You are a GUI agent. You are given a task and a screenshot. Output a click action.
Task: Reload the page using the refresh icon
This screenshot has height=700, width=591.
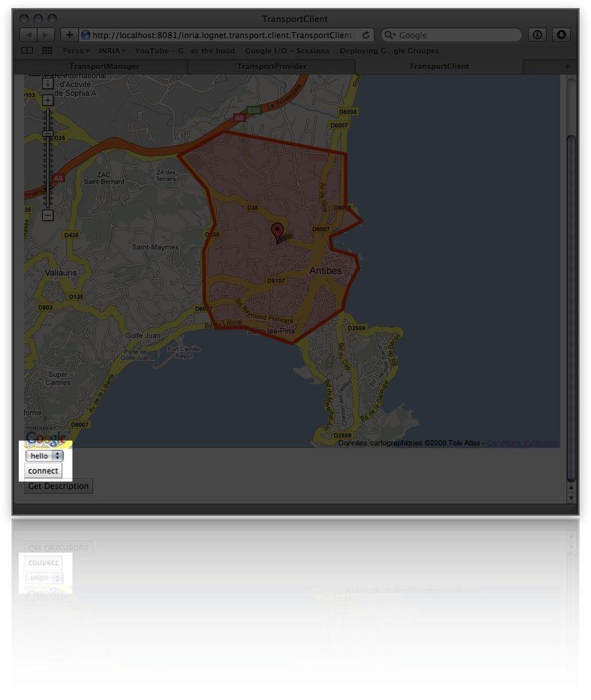click(x=366, y=35)
